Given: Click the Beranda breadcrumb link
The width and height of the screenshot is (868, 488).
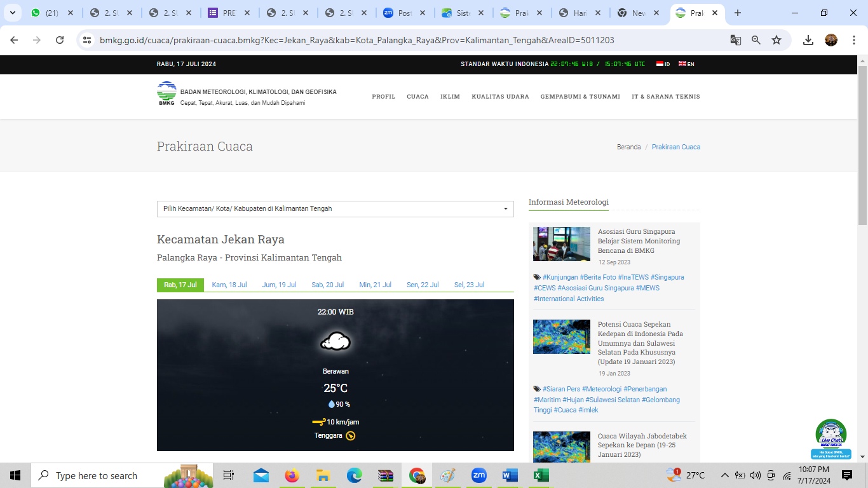Looking at the screenshot, I should click(x=629, y=147).
